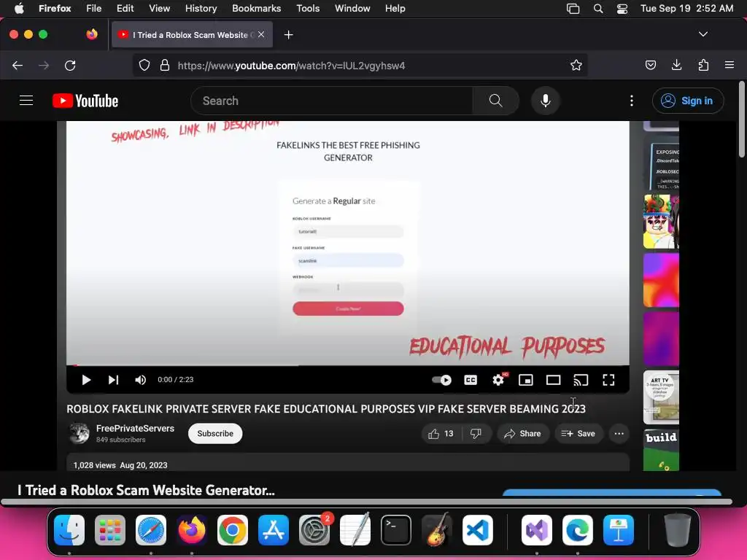747x560 pixels.
Task: Dislike the video
Action: [x=476, y=434]
